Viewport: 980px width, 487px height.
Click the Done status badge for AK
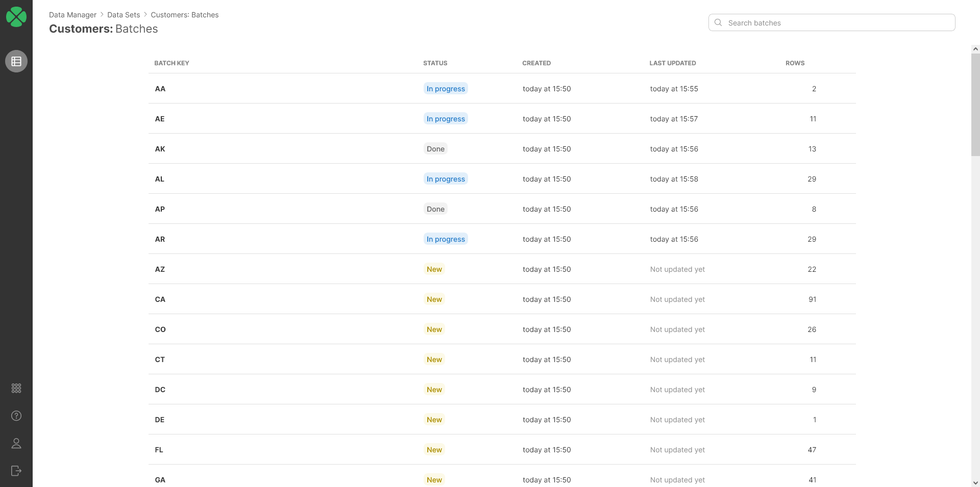[435, 149]
